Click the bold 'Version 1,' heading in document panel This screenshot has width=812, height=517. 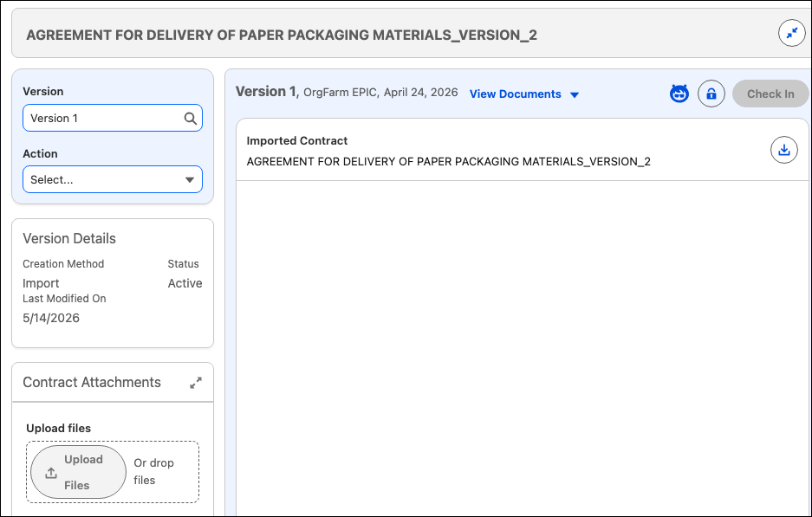click(267, 92)
